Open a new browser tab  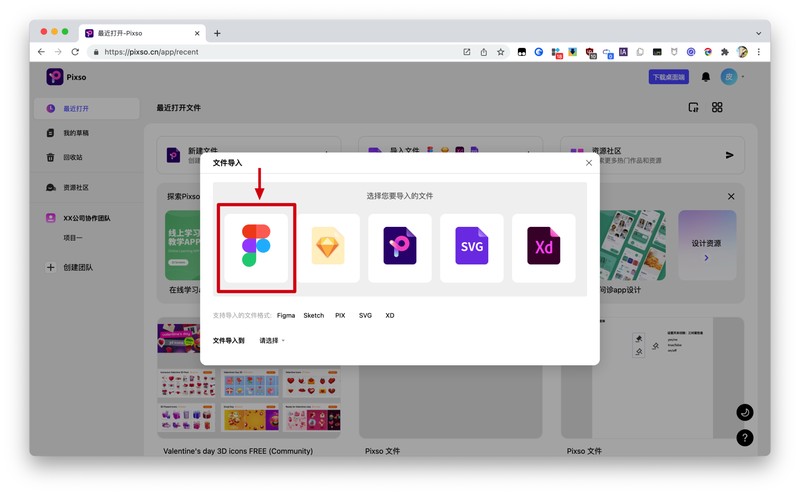(x=217, y=33)
